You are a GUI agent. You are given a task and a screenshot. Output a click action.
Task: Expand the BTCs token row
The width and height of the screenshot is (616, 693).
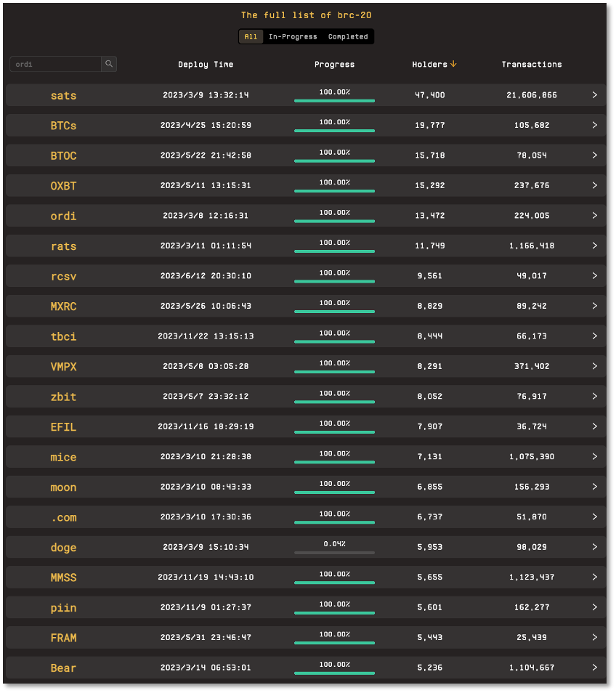306,125
